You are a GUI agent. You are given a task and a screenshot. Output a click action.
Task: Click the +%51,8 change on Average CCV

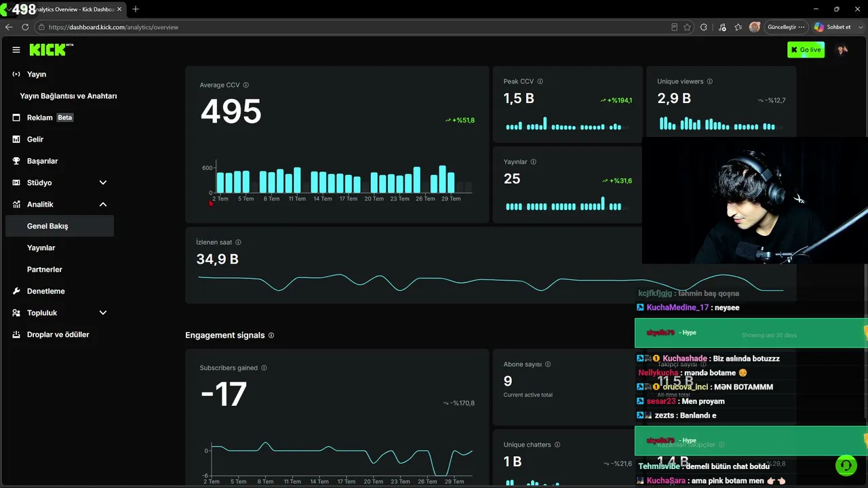tap(460, 120)
